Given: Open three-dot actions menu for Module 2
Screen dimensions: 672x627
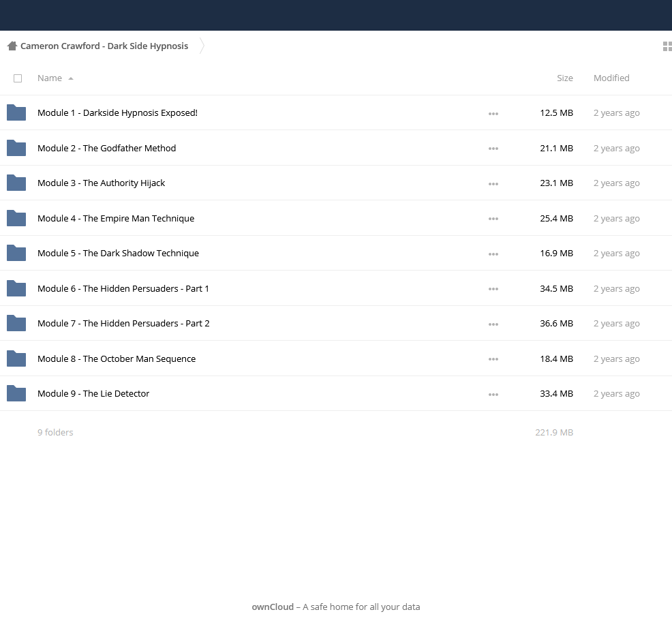Looking at the screenshot, I should tap(493, 149).
